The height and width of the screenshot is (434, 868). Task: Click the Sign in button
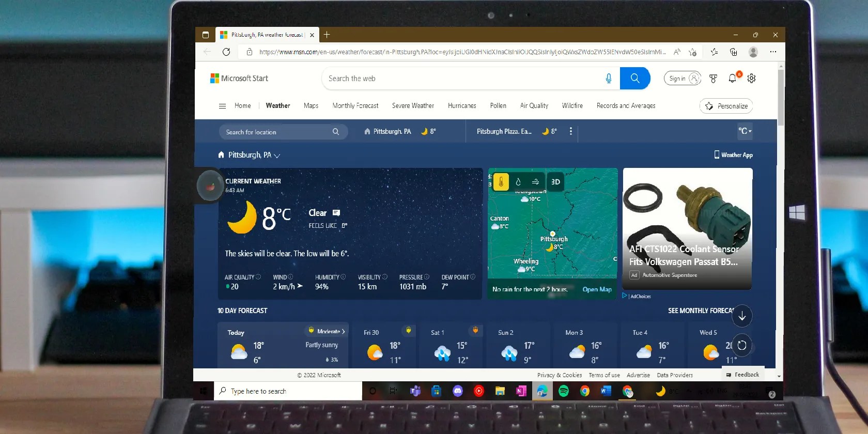683,79
